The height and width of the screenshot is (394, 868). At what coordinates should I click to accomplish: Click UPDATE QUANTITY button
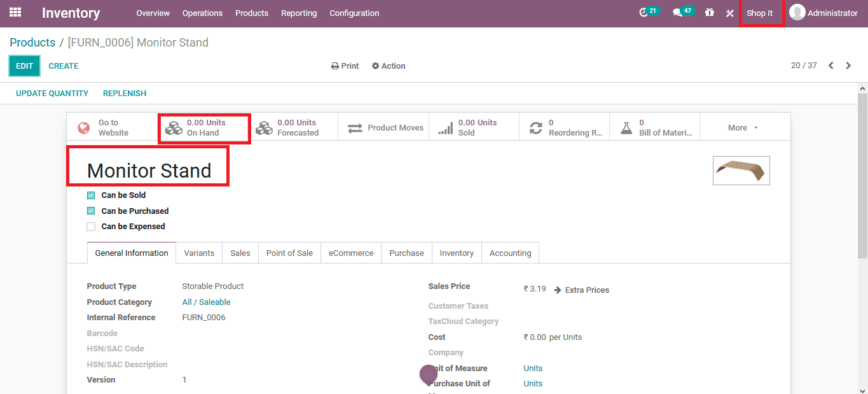(x=52, y=94)
